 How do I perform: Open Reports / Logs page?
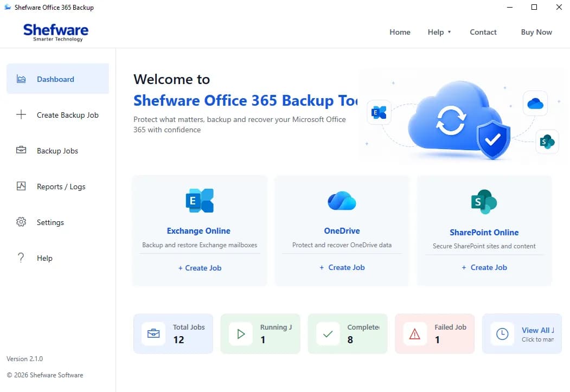pyautogui.click(x=58, y=187)
